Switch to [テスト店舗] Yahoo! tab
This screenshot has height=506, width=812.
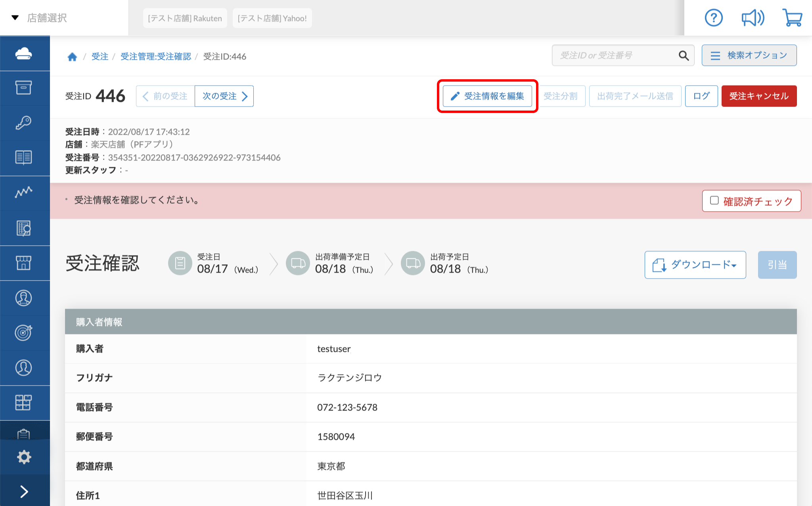(272, 18)
